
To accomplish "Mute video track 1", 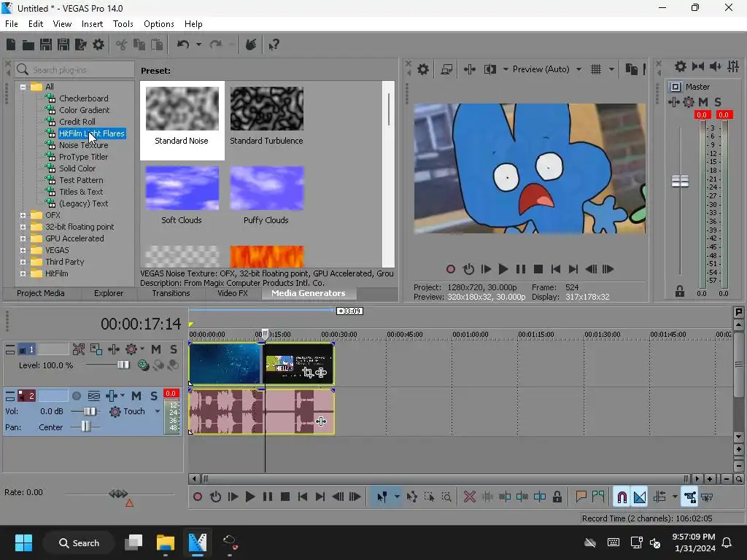I will (x=156, y=349).
